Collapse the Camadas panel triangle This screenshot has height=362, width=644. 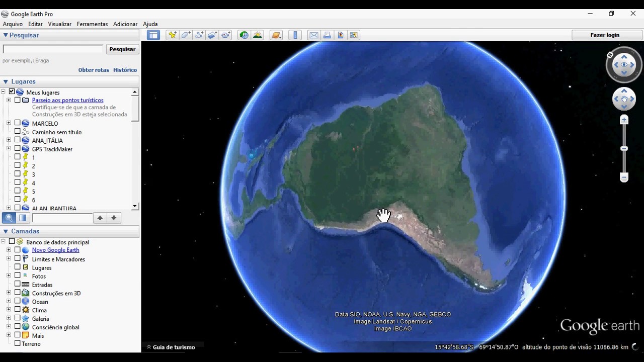pyautogui.click(x=6, y=231)
